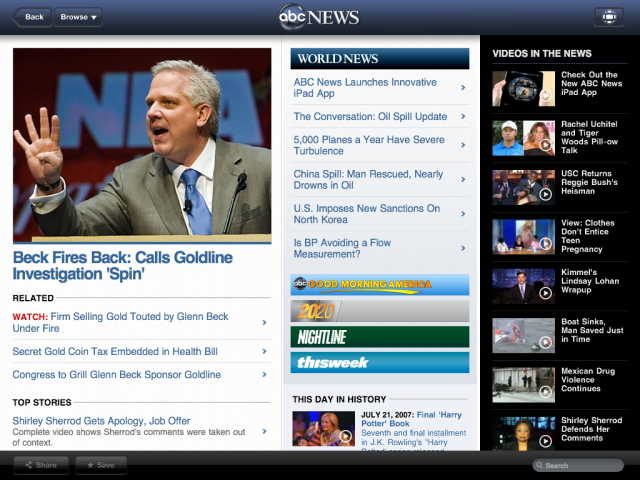The height and width of the screenshot is (480, 640).
Task: Open 'Secret Gold Coin Tax Embedded in Health Bill'
Action: (115, 351)
